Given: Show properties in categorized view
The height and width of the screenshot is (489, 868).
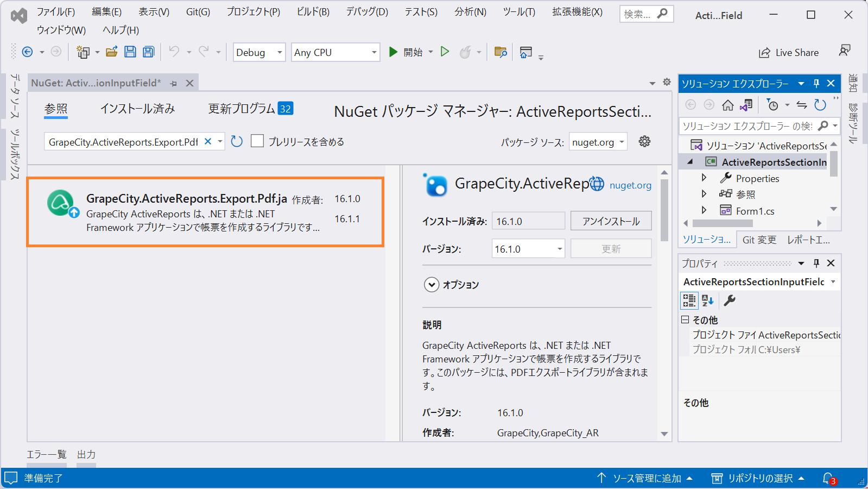Looking at the screenshot, I should (x=689, y=300).
